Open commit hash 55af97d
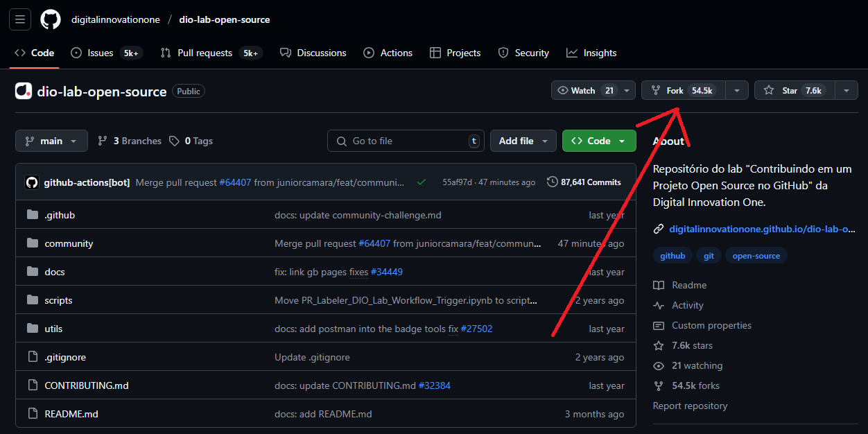Image resolution: width=868 pixels, height=434 pixels. 458,182
